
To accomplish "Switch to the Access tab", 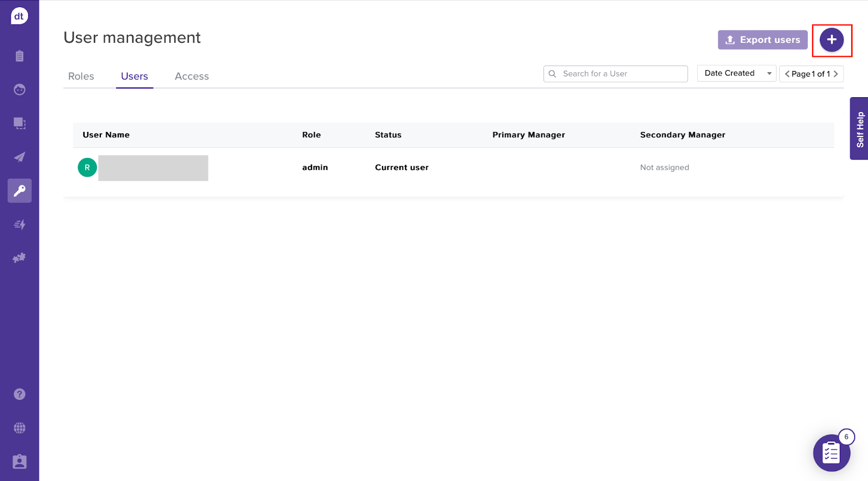I will (x=192, y=77).
